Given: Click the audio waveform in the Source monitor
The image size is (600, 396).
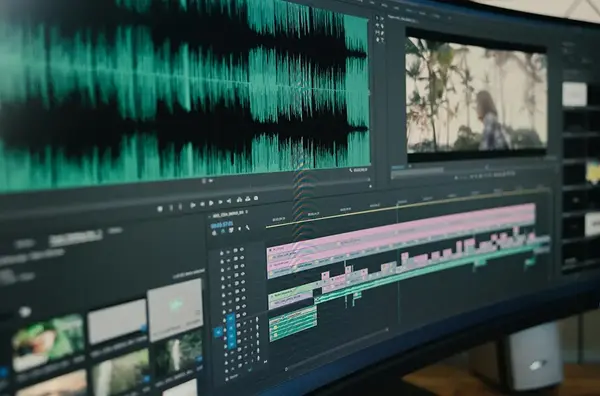Looking at the screenshot, I should tap(184, 96).
